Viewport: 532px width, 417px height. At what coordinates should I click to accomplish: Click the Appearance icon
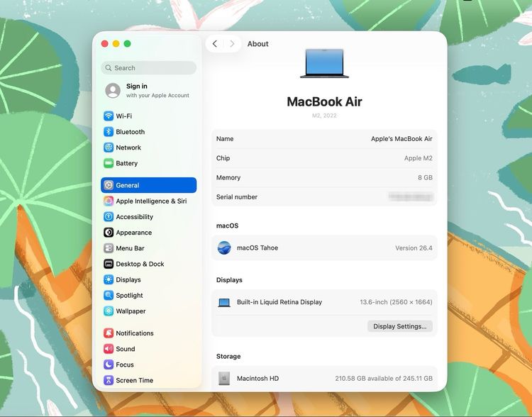pyautogui.click(x=109, y=233)
